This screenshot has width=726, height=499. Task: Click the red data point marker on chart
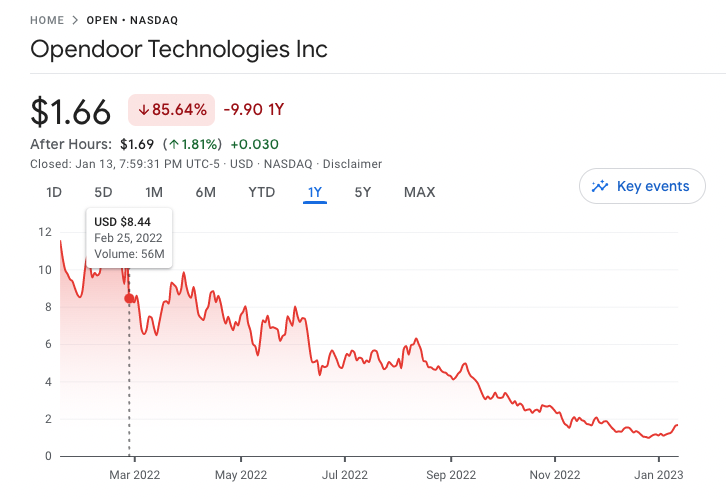click(129, 298)
